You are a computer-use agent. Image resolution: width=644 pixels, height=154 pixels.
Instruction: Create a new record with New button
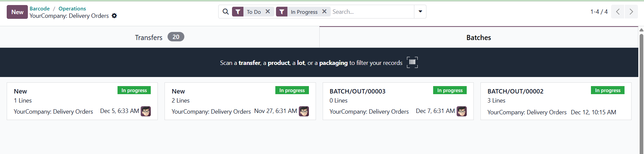(x=17, y=12)
